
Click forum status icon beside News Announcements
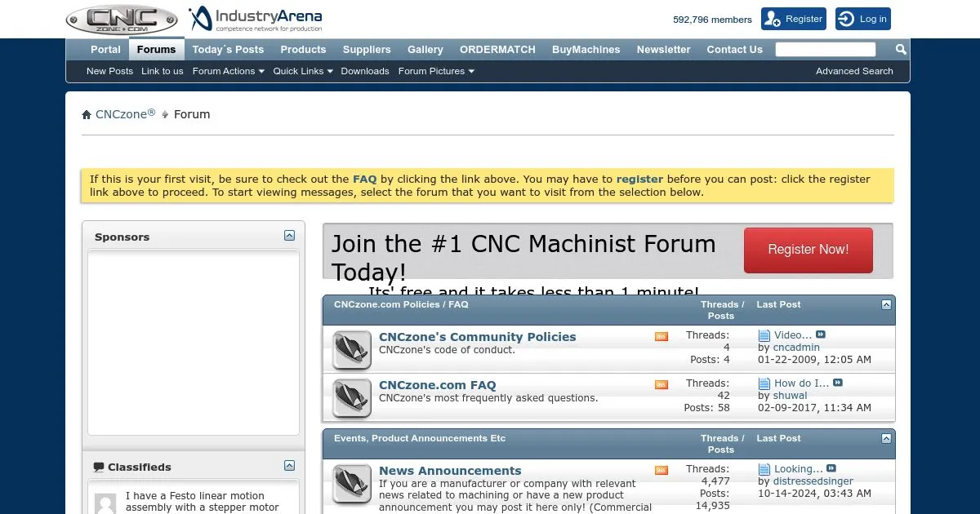[x=352, y=484]
